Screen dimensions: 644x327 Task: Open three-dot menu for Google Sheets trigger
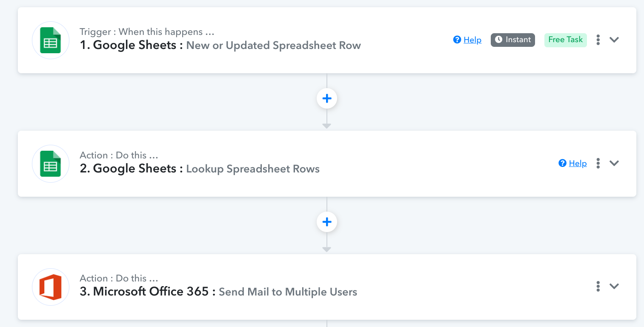point(598,40)
